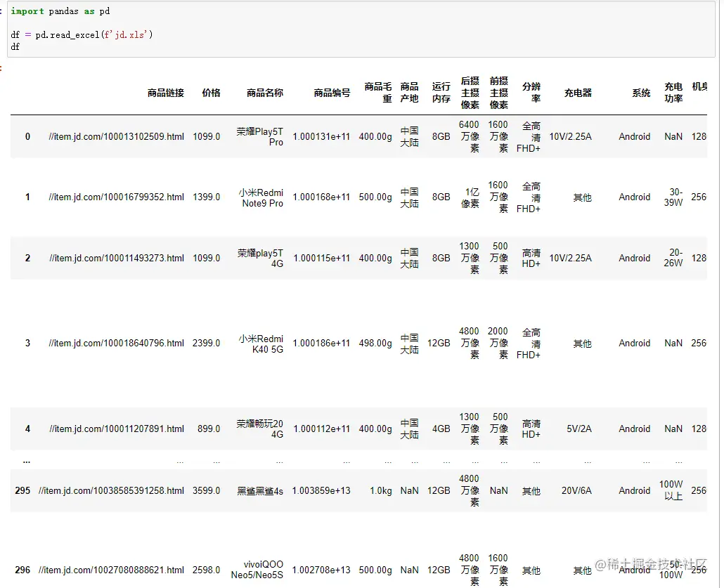Select link //item.jd.com/100013102509.html

(117, 136)
